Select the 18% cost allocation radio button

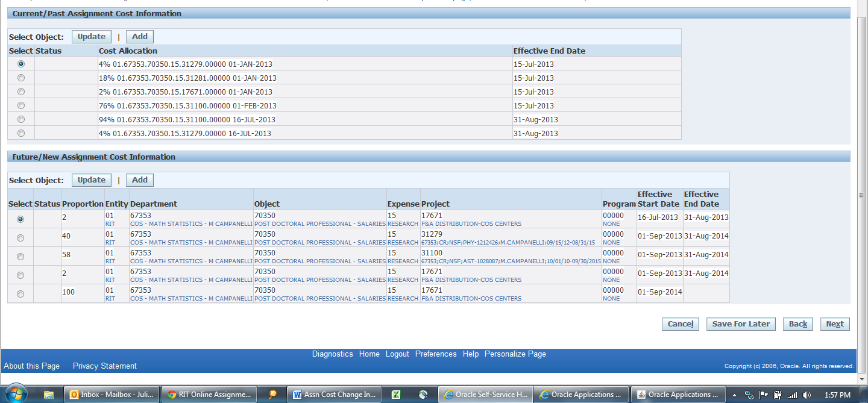point(21,78)
